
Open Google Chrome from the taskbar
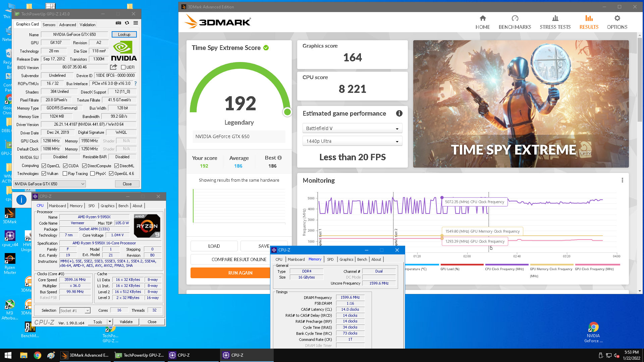click(x=38, y=355)
